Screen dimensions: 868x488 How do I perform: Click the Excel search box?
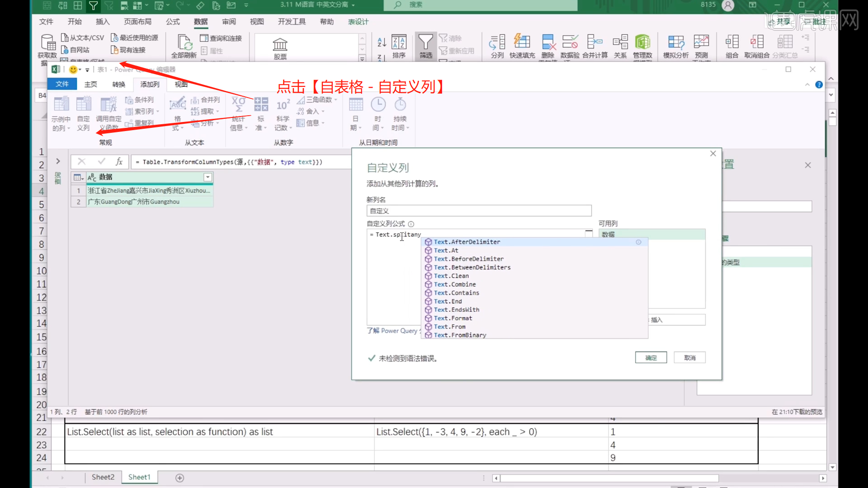pyautogui.click(x=481, y=5)
